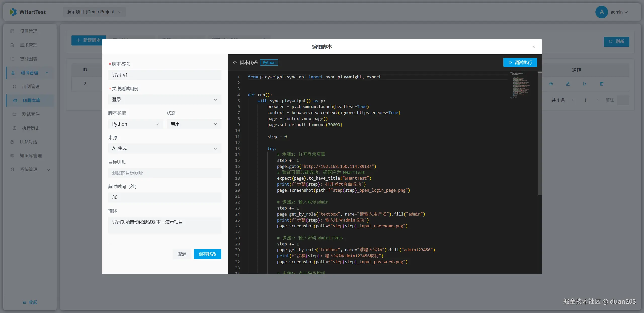Click the trash delete icon in row 2
Image resolution: width=644 pixels, height=313 pixels.
click(601, 84)
